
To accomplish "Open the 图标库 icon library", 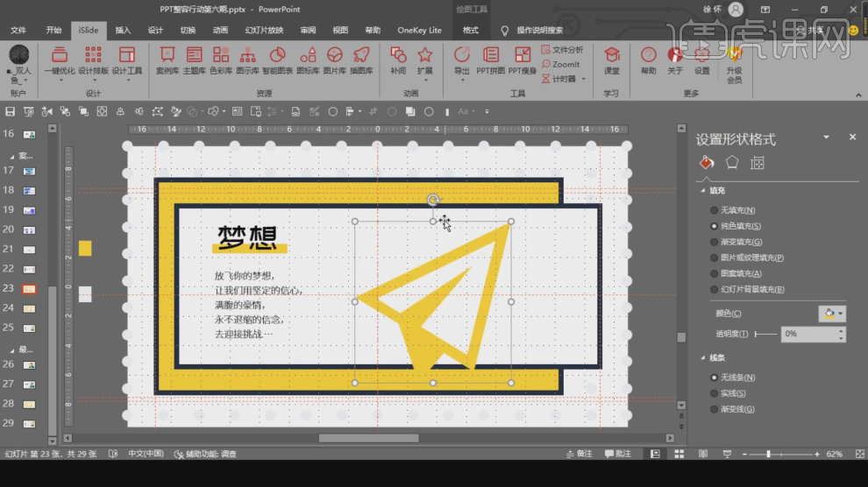I will 308,60.
